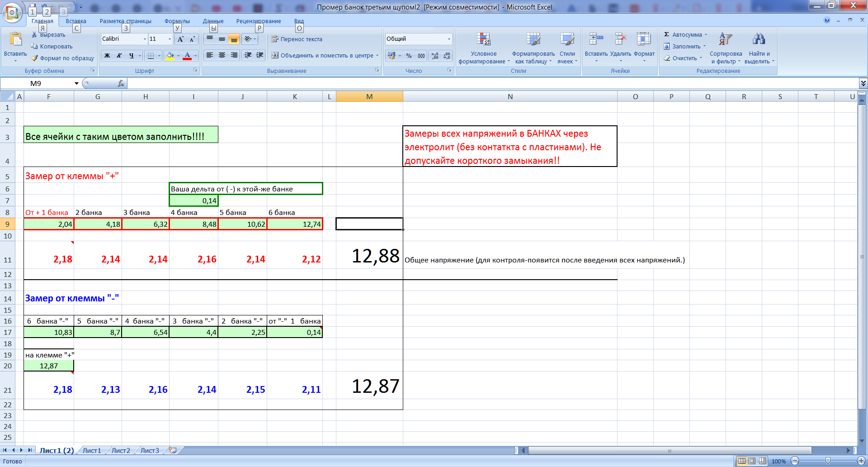Click the zoom slider handle in status bar

point(828,461)
